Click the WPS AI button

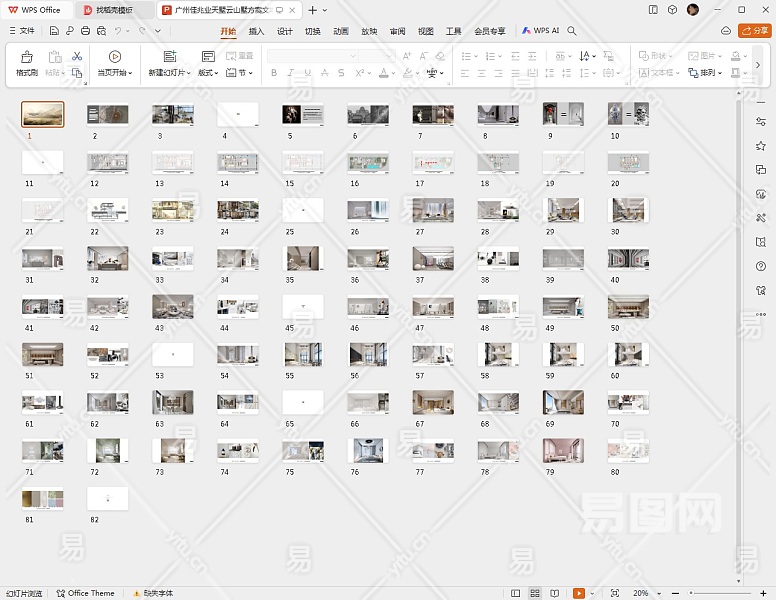(540, 31)
